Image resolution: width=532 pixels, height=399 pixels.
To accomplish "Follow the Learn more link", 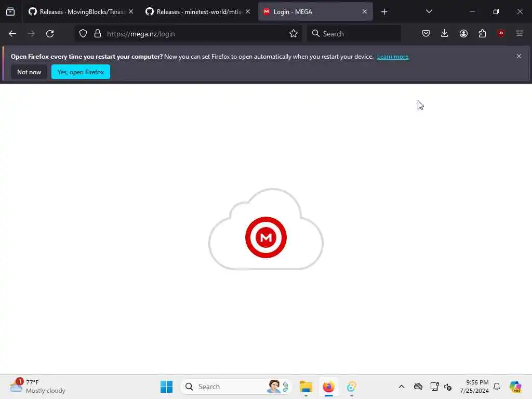I will pyautogui.click(x=393, y=57).
